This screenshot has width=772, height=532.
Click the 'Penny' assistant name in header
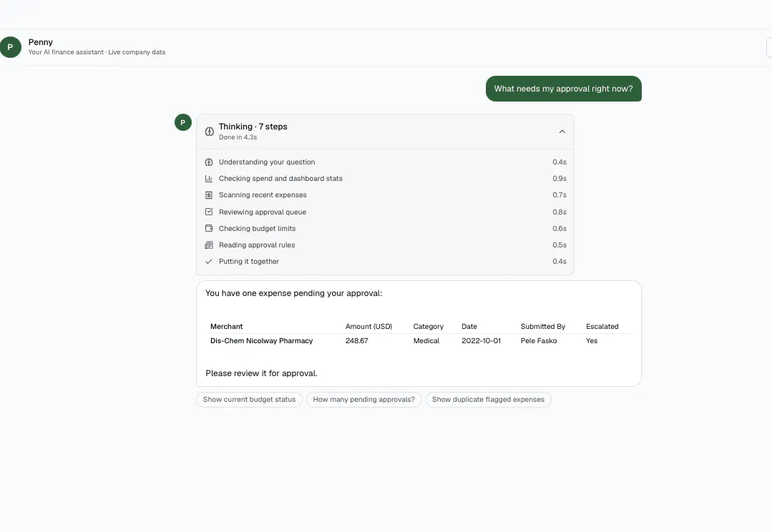point(40,42)
